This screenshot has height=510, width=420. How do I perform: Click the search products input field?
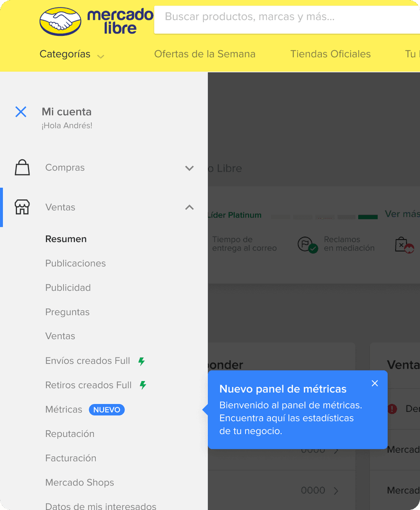tap(287, 19)
